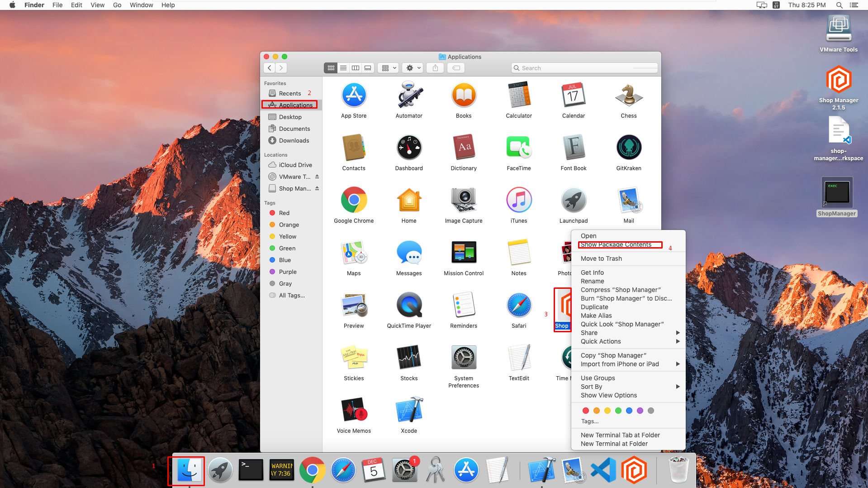Open FaceTime in the Applications window

click(x=519, y=148)
